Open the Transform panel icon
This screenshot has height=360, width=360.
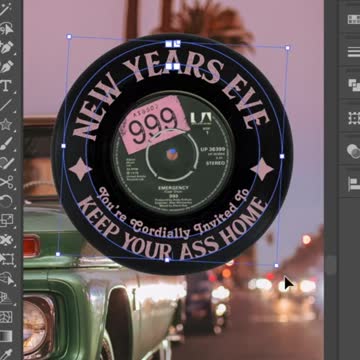point(353,118)
